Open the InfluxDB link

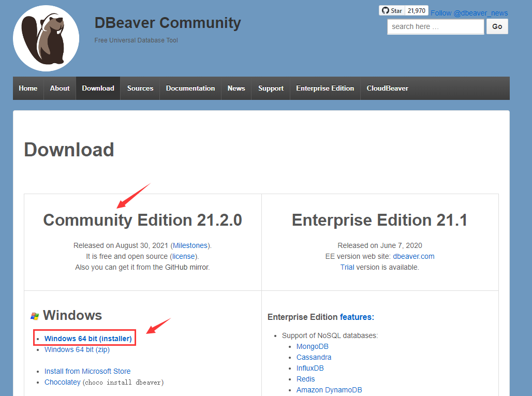point(310,368)
